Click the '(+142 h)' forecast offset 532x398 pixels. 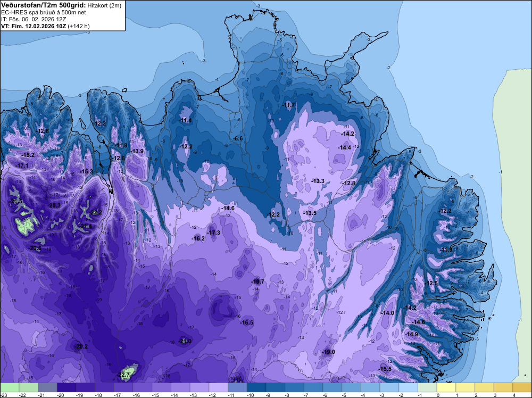[79, 26]
